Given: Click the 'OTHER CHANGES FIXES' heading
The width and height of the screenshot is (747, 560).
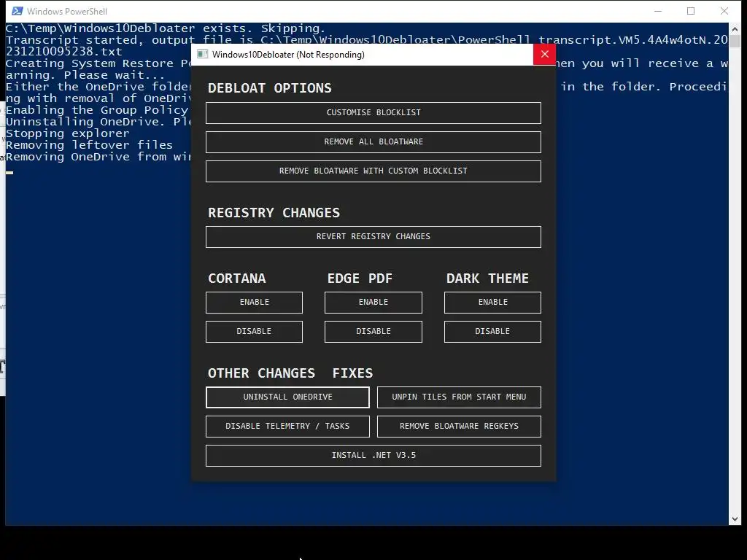Looking at the screenshot, I should click(290, 373).
